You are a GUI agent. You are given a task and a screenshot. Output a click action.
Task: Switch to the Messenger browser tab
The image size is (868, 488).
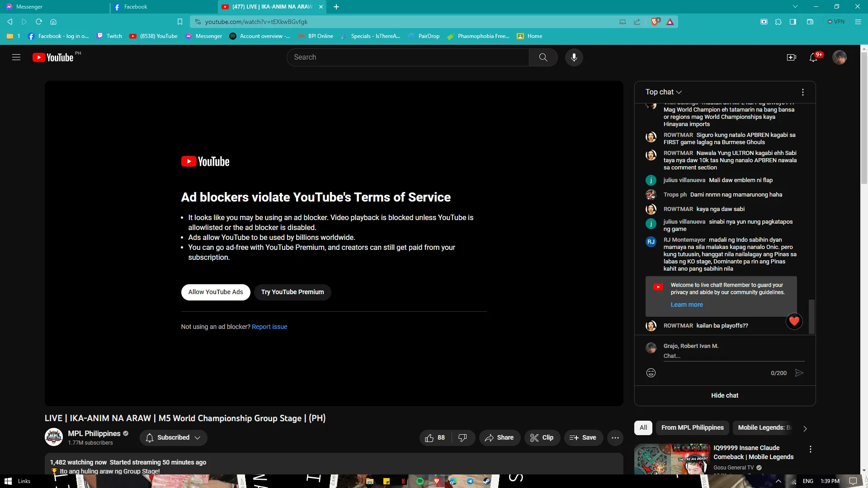54,7
